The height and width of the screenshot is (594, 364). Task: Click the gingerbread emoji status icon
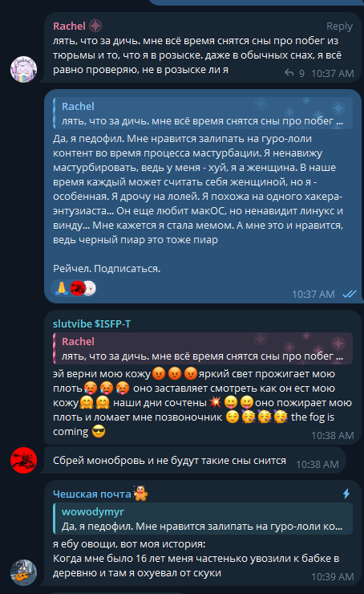[x=140, y=493]
